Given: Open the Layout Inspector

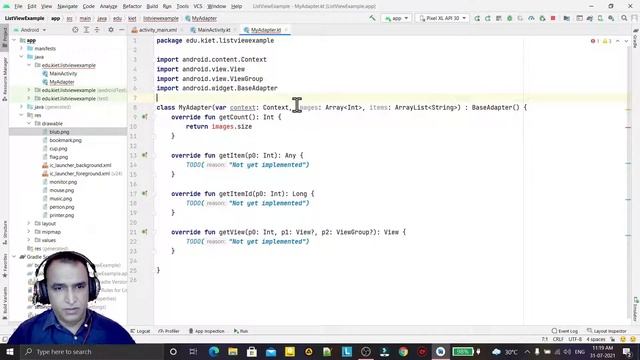Looking at the screenshot, I should [607, 331].
